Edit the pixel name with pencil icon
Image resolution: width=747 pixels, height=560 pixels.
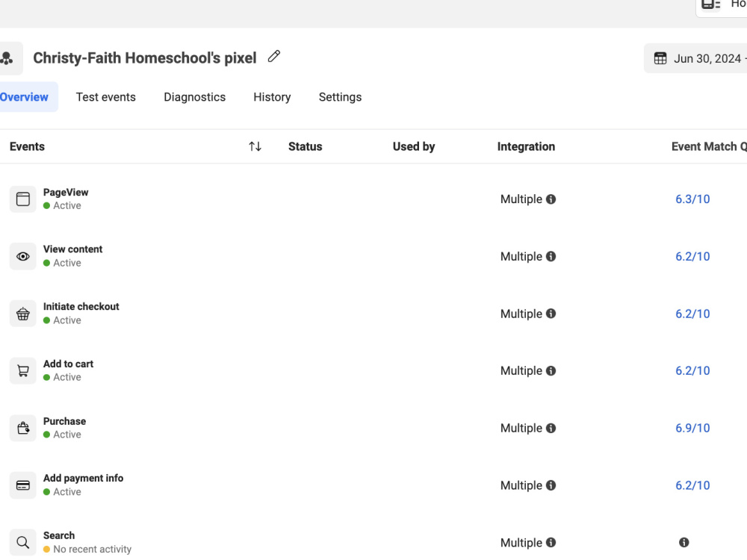coord(274,57)
